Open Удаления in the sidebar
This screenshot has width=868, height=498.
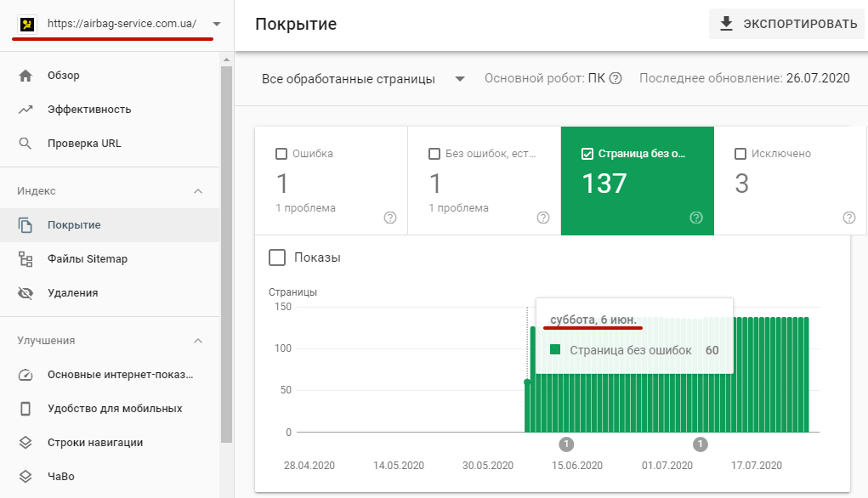110,292
